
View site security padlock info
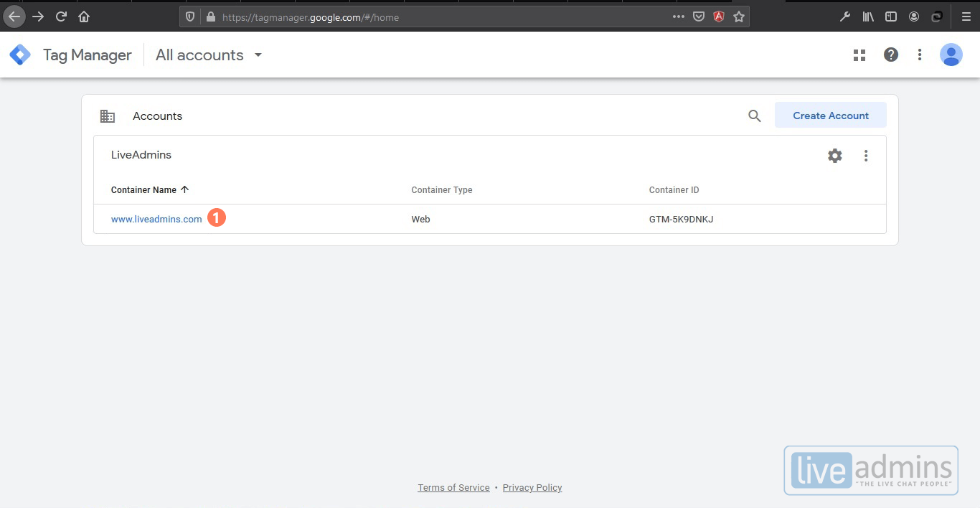point(210,17)
